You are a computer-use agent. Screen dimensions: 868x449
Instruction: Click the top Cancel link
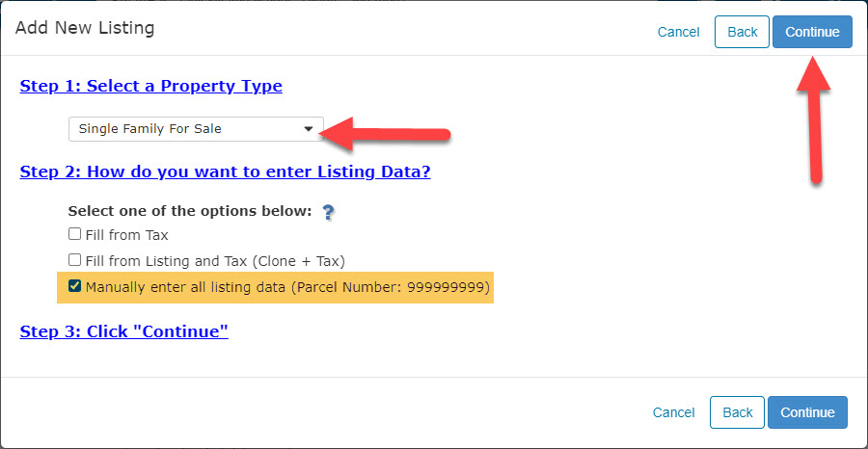tap(678, 32)
